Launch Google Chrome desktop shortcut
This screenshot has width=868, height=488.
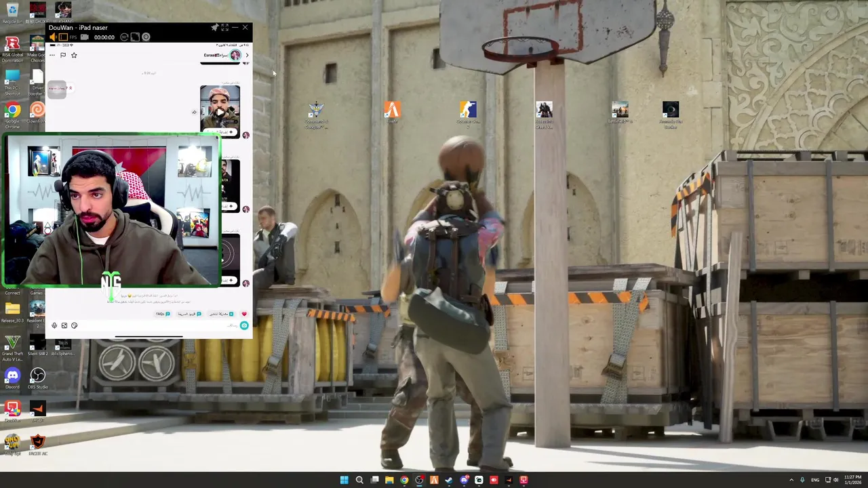pos(12,115)
